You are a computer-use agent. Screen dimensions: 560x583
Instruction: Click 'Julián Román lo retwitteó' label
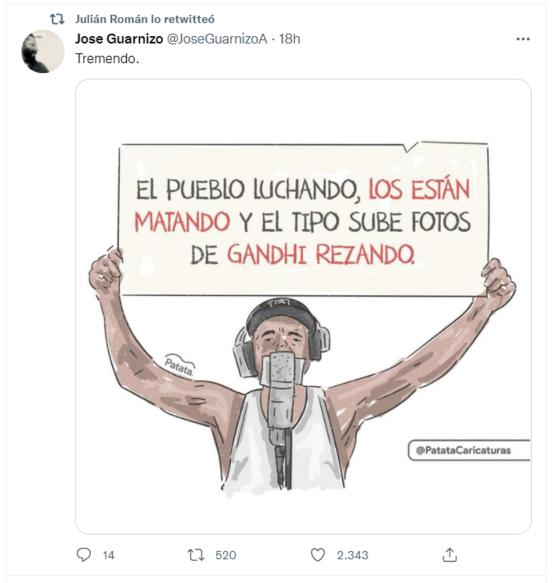click(x=145, y=19)
